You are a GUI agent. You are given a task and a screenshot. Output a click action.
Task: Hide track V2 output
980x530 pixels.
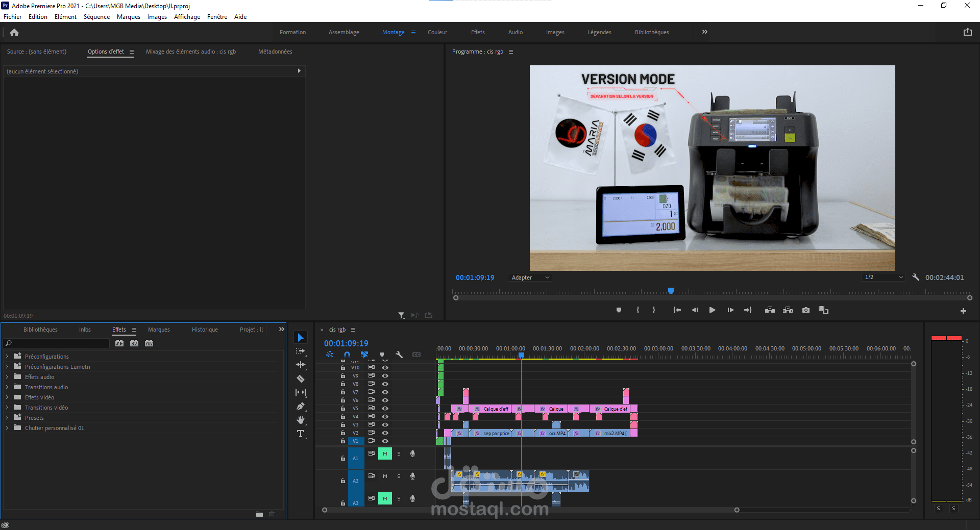[385, 433]
